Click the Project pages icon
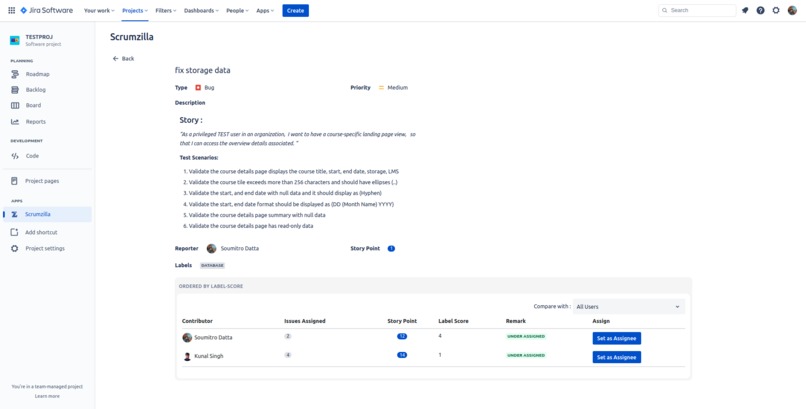Screen dimensions: 806x409 (x=15, y=181)
